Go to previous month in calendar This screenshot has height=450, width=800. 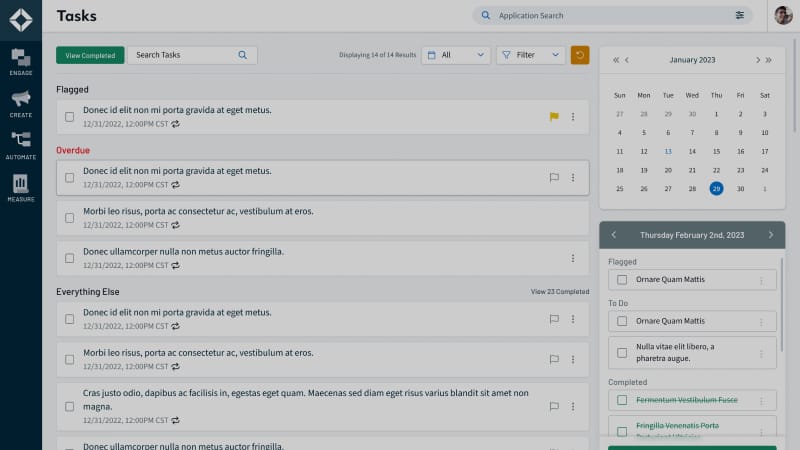tap(627, 60)
